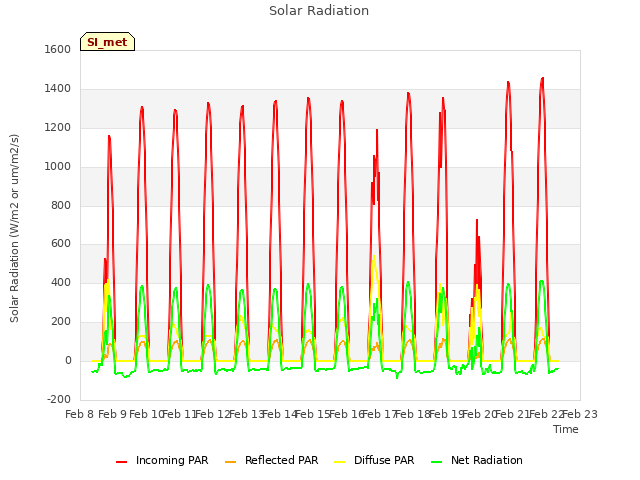Click the 1600 y-axis tick label

(58, 49)
